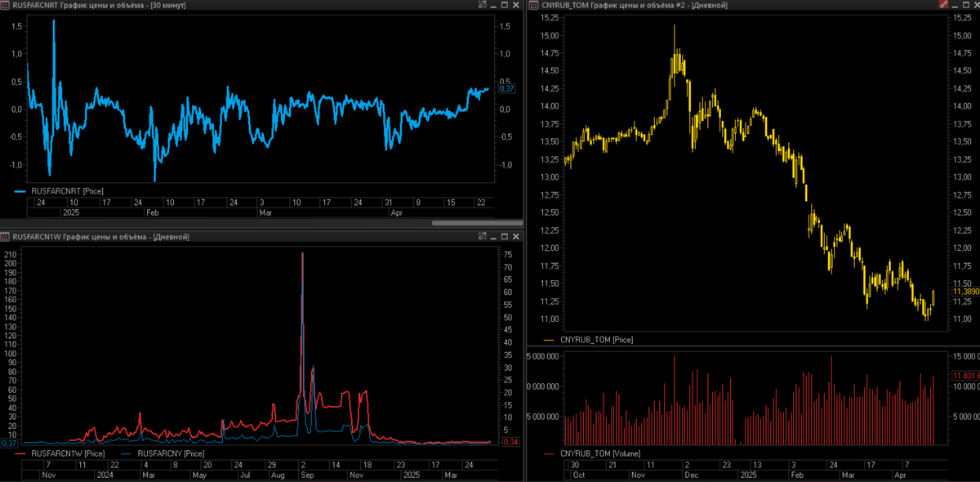This screenshot has width=980, height=482.
Task: Toggle the link icon in RUSFARCNRT title bar
Action: (482, 5)
